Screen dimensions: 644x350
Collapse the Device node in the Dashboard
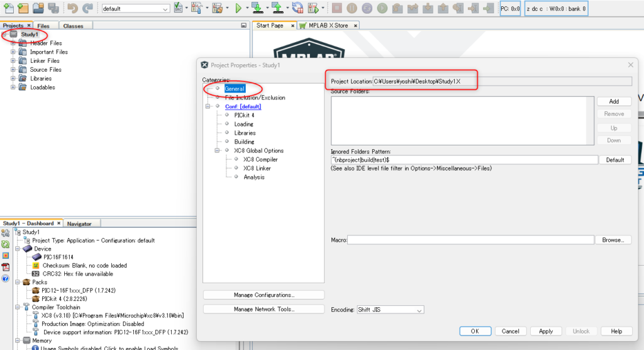click(17, 249)
